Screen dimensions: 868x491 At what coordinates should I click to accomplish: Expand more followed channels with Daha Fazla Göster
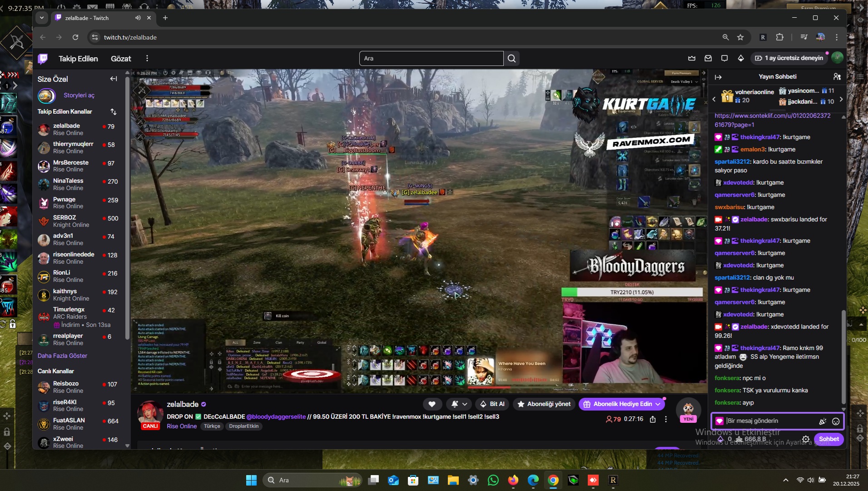click(x=62, y=356)
